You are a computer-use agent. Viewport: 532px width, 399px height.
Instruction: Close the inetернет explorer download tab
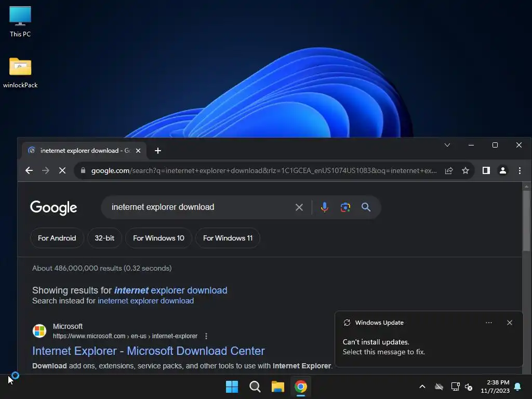point(138,151)
